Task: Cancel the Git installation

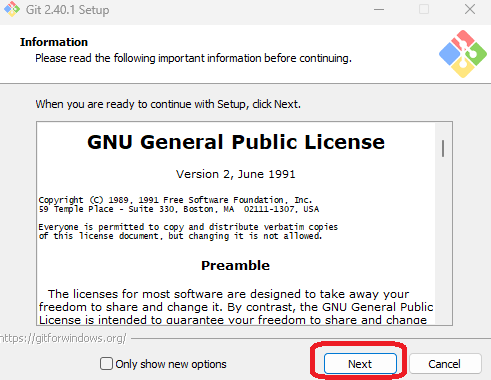Action: click(445, 364)
